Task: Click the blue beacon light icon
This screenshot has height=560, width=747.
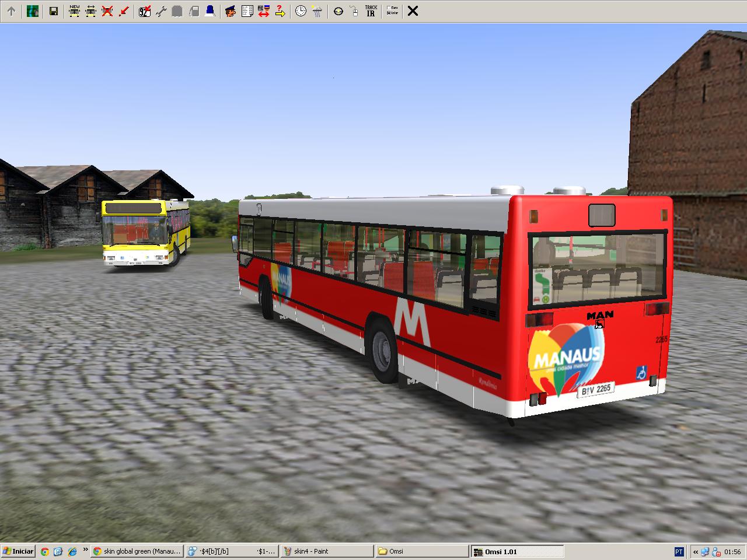Action: pos(210,10)
